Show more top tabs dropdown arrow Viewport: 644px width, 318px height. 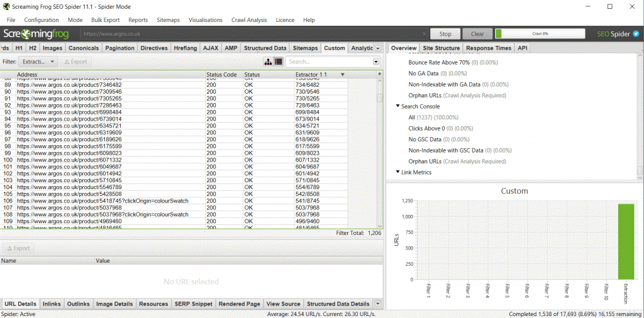click(x=378, y=48)
